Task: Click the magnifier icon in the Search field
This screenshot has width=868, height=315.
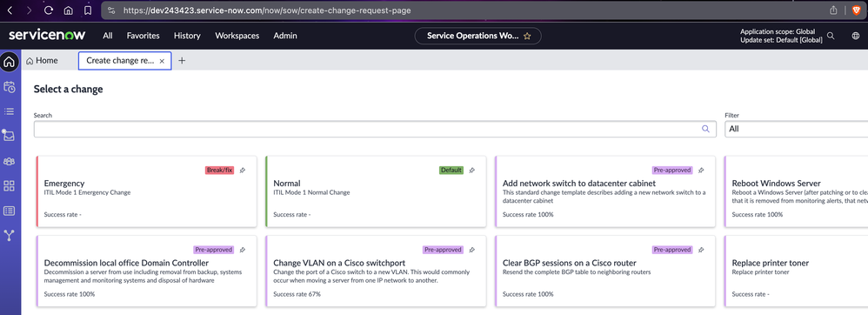Action: tap(705, 129)
